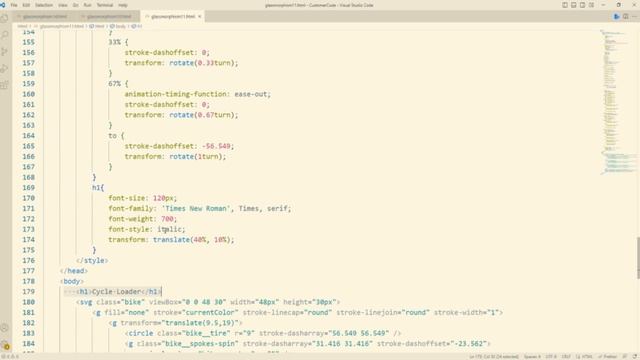The image size is (640, 360).
Task: Click the file name breadcrumb item
Action: click(x=61, y=26)
